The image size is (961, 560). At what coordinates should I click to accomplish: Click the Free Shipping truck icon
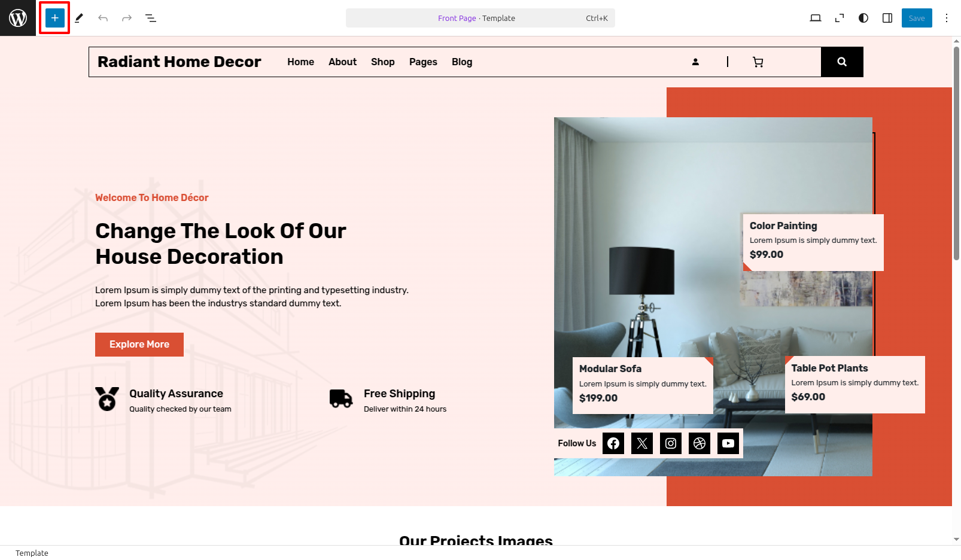coord(341,399)
